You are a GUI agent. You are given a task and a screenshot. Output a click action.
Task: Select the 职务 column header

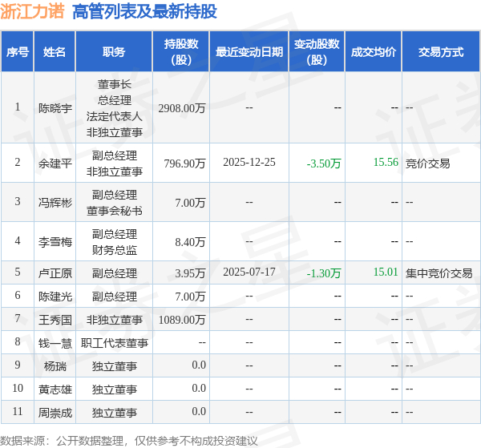[114, 52]
